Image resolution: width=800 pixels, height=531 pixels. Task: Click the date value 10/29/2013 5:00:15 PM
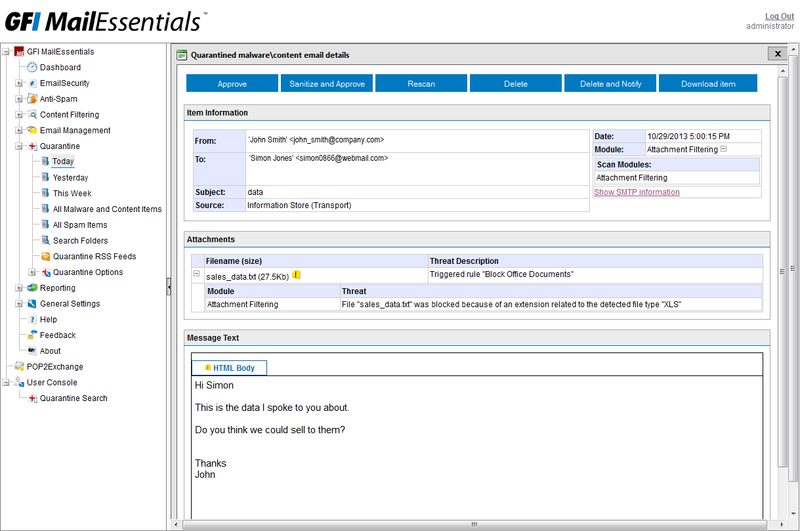[x=688, y=136]
